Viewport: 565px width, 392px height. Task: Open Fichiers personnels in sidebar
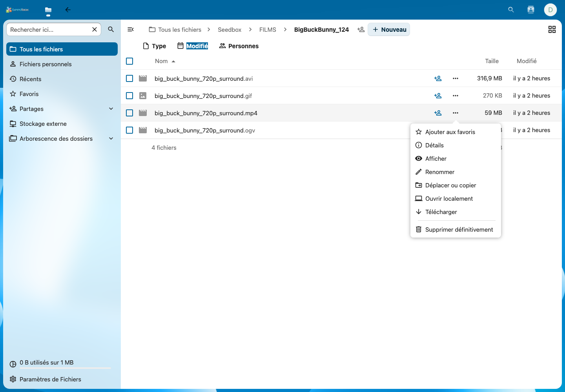[62, 64]
